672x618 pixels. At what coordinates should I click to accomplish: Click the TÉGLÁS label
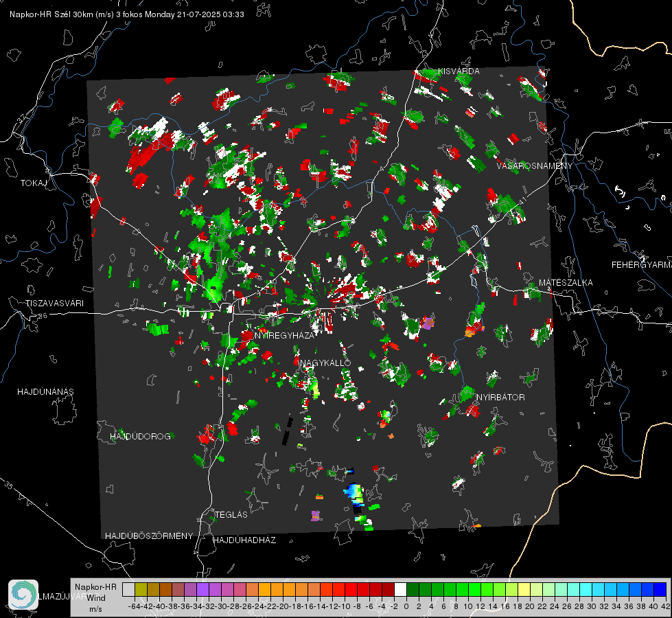(x=231, y=514)
